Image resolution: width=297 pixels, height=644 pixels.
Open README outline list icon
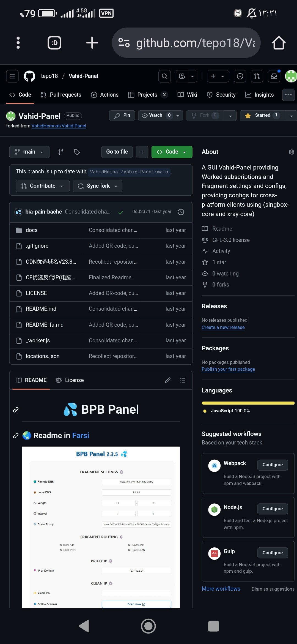[183, 380]
